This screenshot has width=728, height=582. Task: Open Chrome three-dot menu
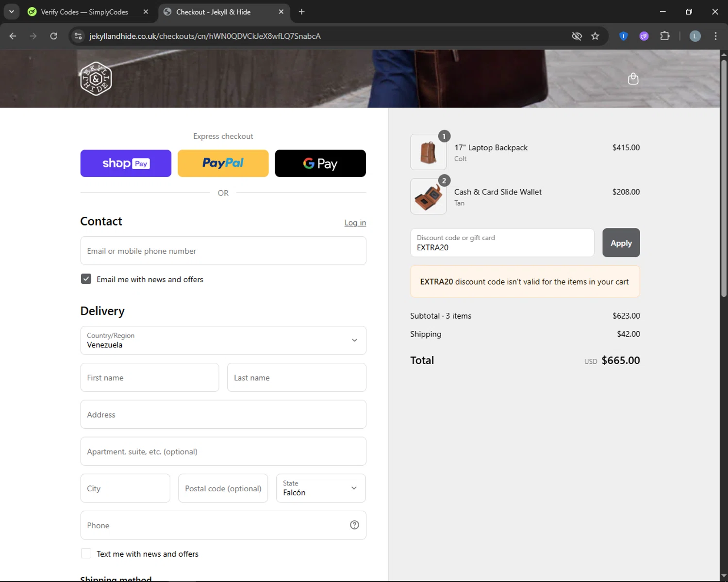point(715,36)
